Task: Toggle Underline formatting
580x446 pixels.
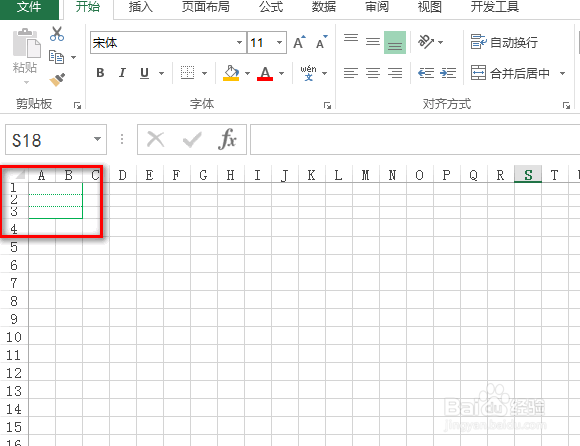Action: tap(145, 73)
